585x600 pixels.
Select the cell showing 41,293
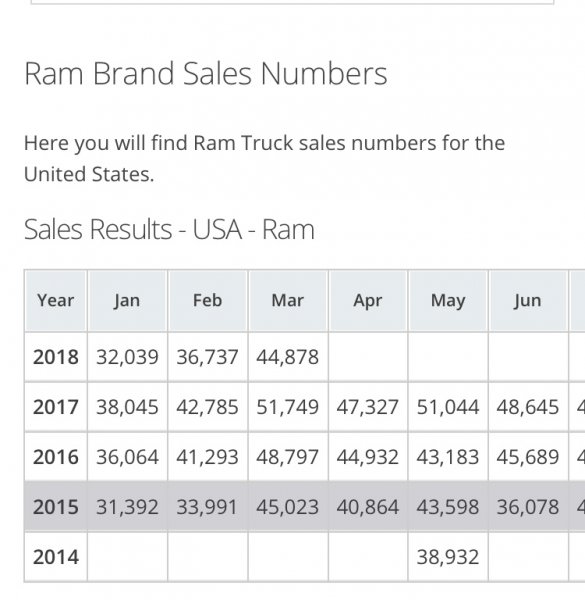[207, 457]
